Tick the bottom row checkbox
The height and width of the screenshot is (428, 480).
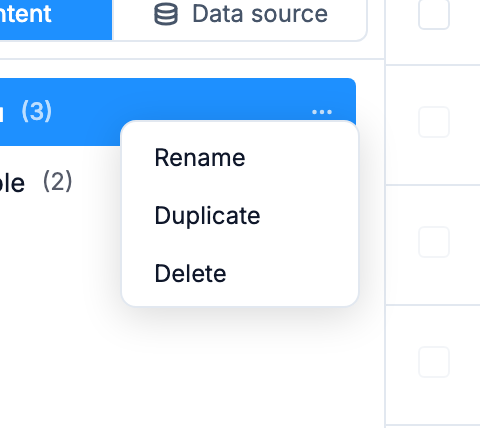(x=434, y=362)
